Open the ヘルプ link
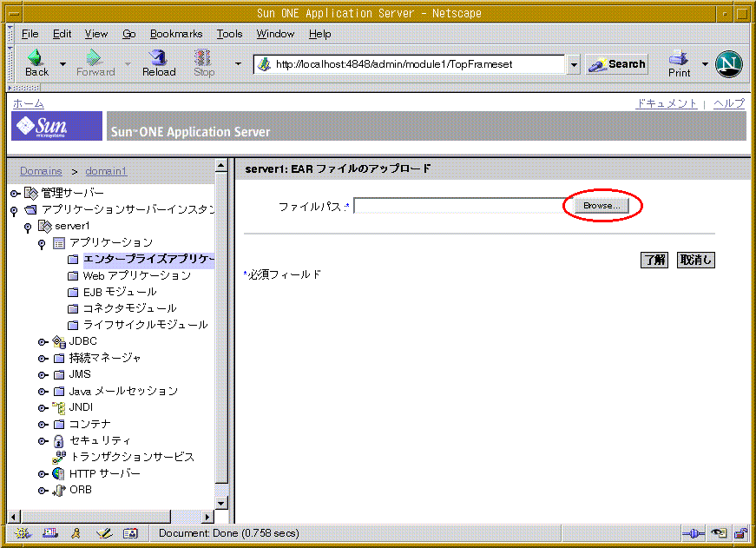This screenshot has width=756, height=548. click(x=729, y=103)
